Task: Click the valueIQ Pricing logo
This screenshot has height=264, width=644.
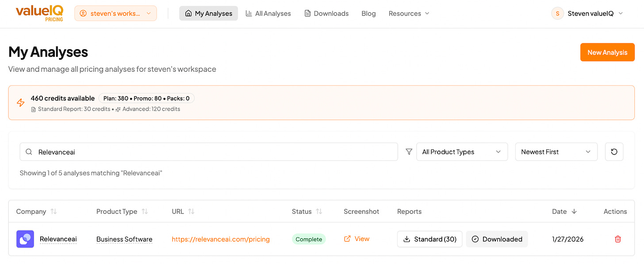Action: (39, 13)
